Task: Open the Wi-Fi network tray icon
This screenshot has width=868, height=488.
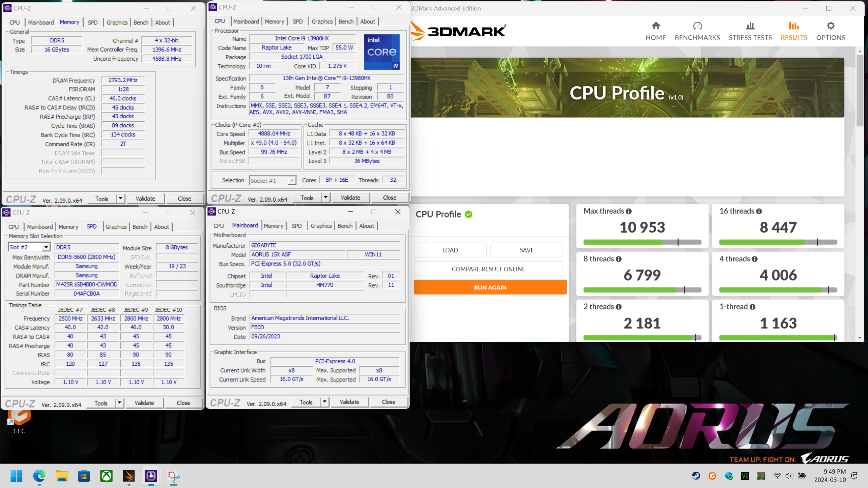Action: coord(777,476)
